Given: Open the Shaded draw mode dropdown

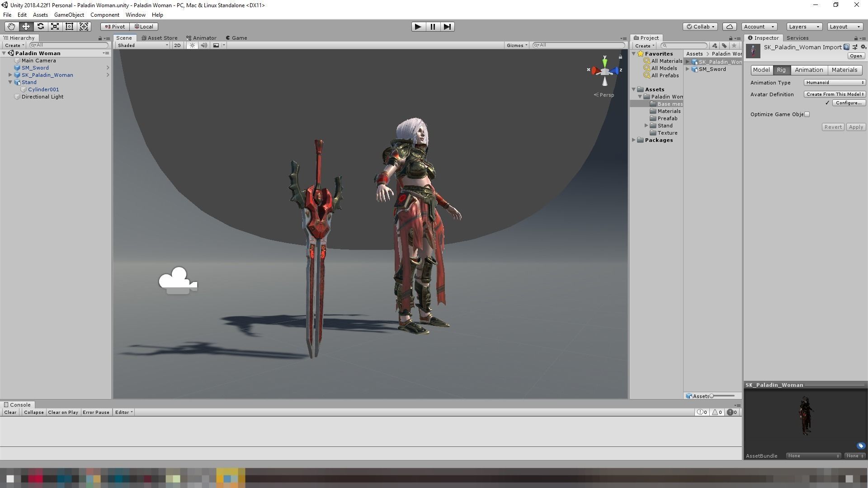Looking at the screenshot, I should tap(142, 45).
